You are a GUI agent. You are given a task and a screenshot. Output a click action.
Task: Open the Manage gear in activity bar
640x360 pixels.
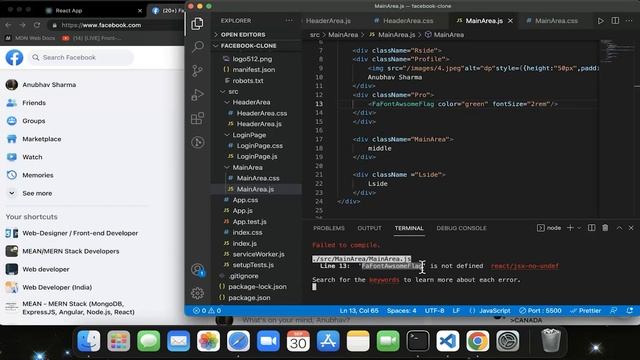click(x=198, y=293)
